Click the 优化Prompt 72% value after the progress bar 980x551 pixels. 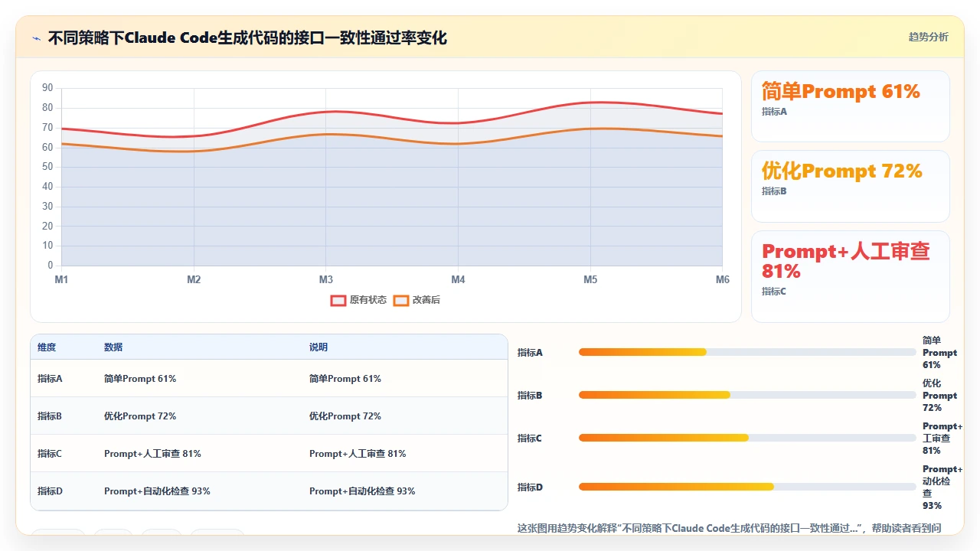click(939, 396)
